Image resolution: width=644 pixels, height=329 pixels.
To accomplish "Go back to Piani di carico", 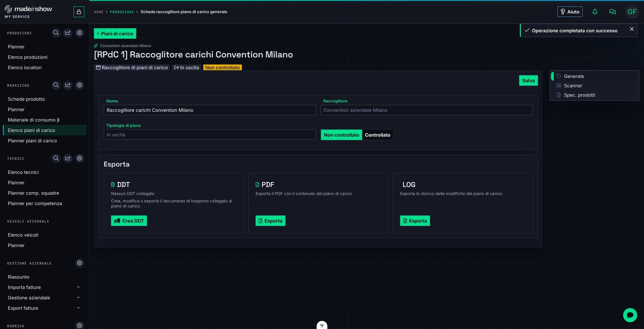I will 115,34.
